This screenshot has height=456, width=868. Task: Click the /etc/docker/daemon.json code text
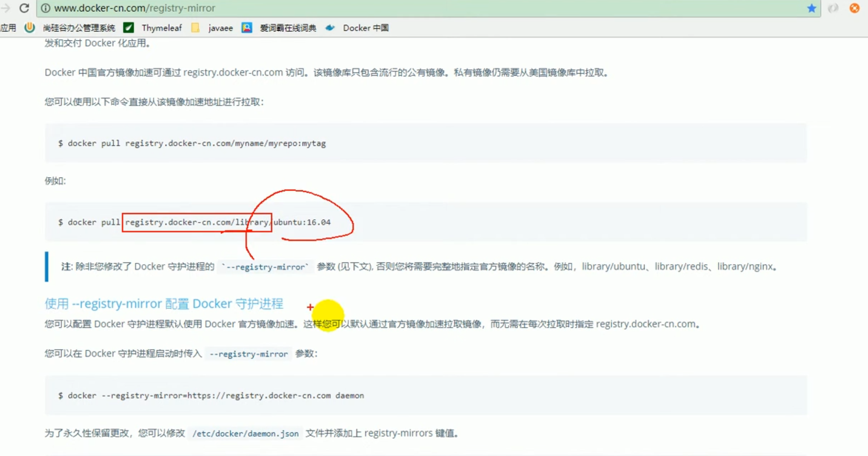click(245, 434)
